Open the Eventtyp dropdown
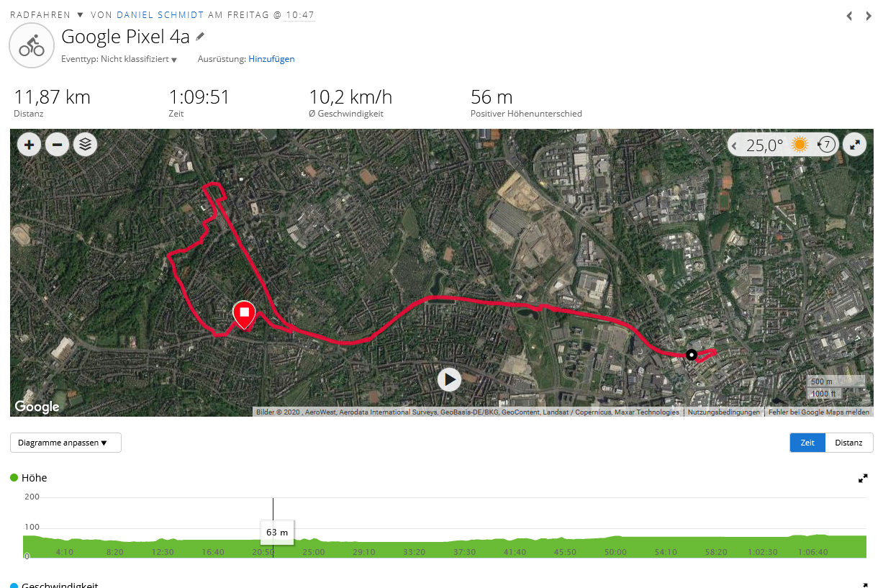This screenshot has width=883, height=588. point(173,60)
